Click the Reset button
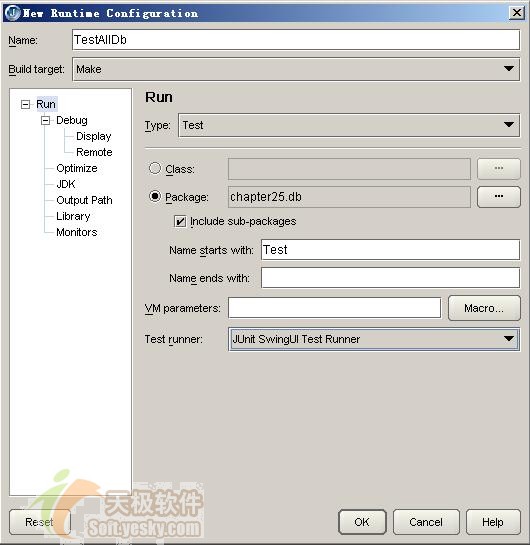This screenshot has height=545, width=530. point(40,522)
